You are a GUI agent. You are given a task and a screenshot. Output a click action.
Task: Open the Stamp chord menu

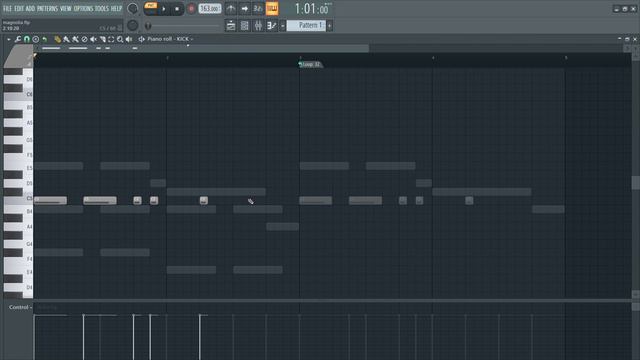[36, 39]
